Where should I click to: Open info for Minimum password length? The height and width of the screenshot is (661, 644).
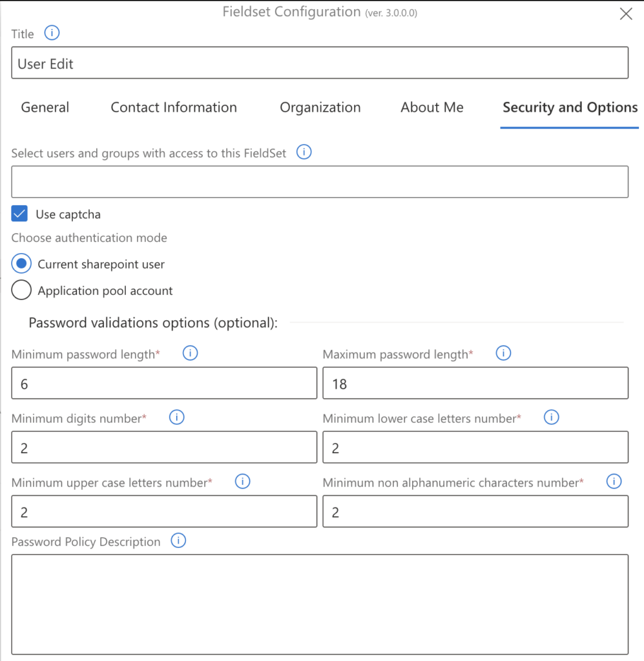coord(190,353)
